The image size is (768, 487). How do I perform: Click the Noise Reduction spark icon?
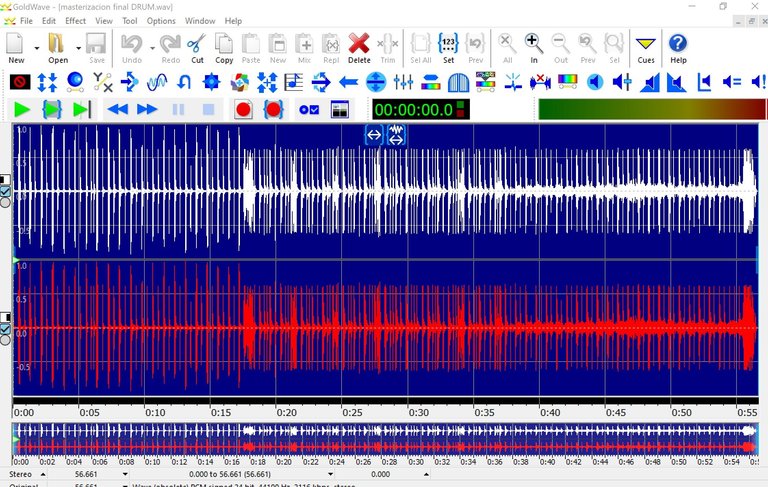pyautogui.click(x=513, y=82)
